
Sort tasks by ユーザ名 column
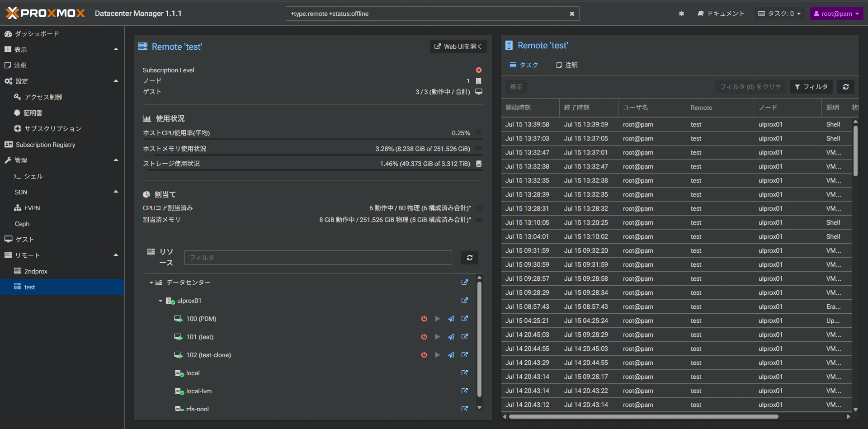(x=652, y=108)
